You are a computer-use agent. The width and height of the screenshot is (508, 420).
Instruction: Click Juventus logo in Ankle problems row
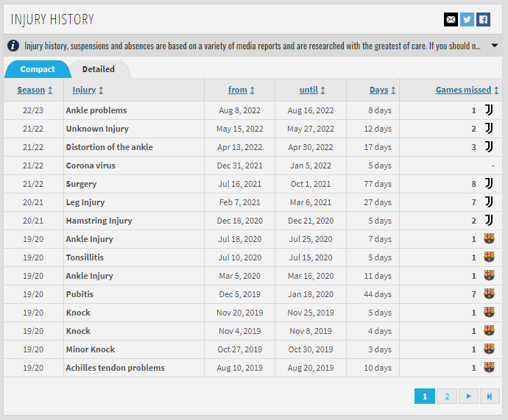[x=489, y=110]
